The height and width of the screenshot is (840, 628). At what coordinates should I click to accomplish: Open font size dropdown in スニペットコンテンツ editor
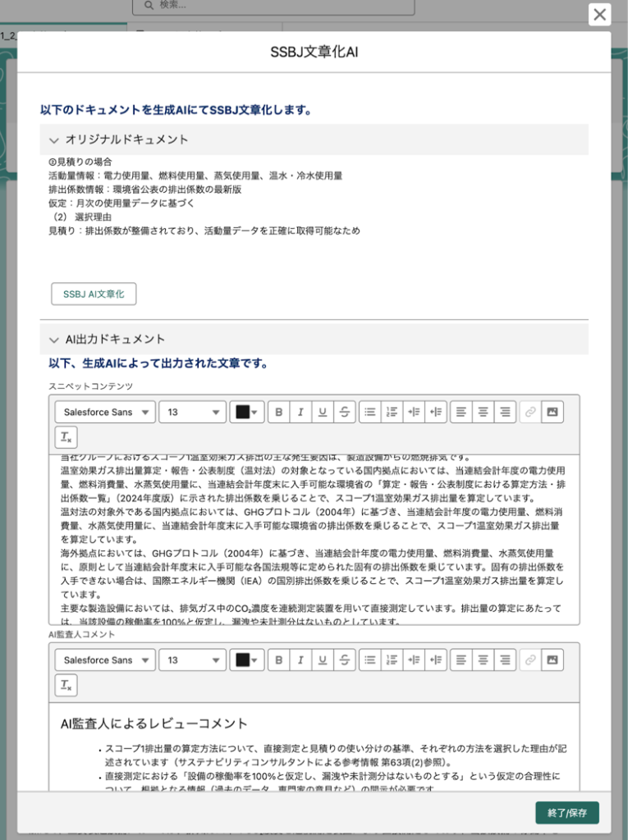[x=193, y=412]
